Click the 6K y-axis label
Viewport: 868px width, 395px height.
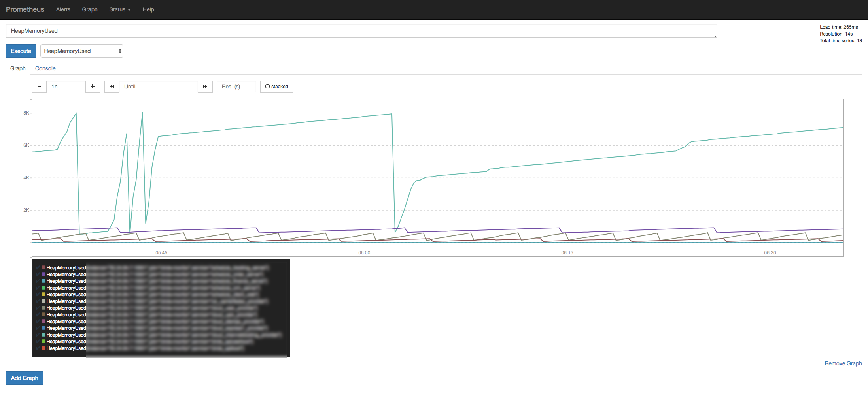[x=26, y=145]
